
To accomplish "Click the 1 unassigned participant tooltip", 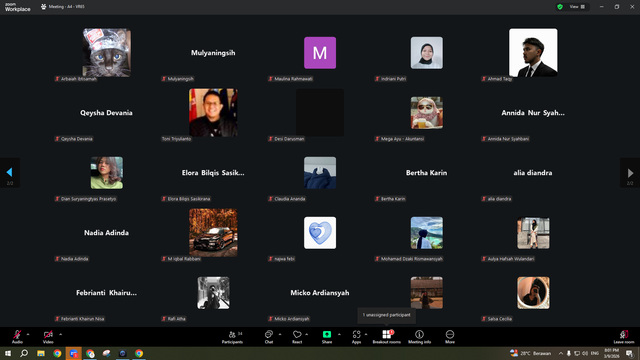I will point(387,315).
